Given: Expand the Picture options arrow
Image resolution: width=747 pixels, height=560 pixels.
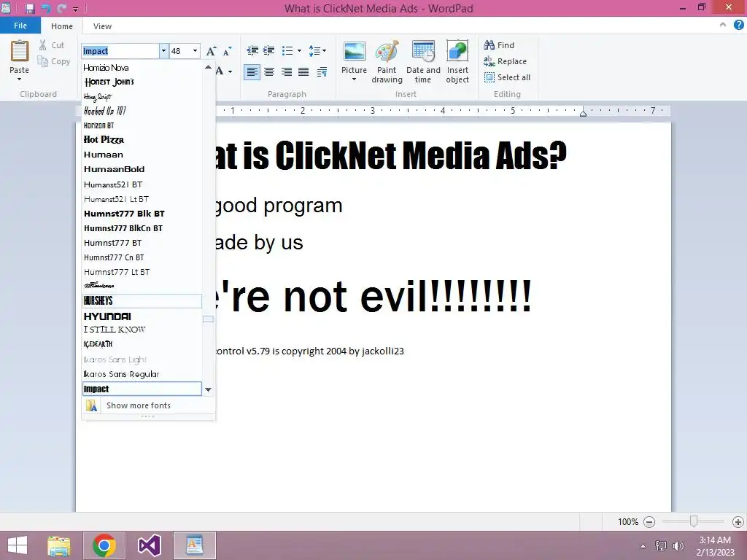Looking at the screenshot, I should pyautogui.click(x=354, y=79).
